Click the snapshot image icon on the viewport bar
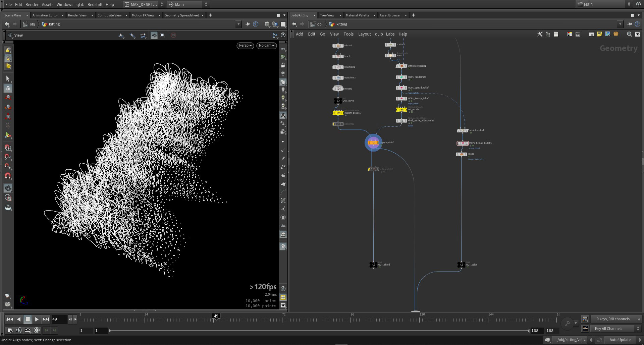 (283, 234)
